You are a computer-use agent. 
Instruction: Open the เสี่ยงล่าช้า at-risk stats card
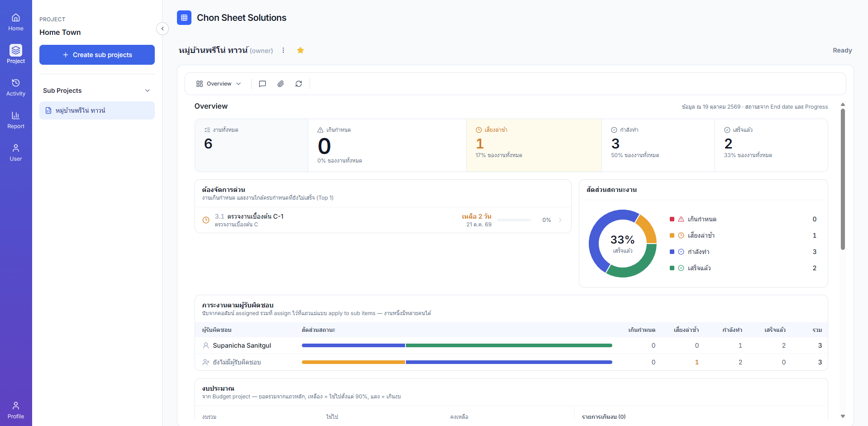[534, 145]
